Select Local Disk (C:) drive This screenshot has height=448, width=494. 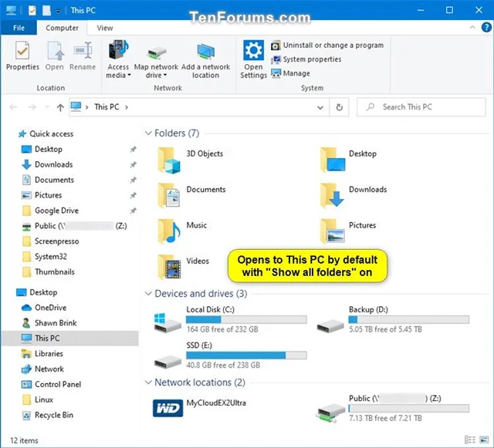(x=230, y=319)
